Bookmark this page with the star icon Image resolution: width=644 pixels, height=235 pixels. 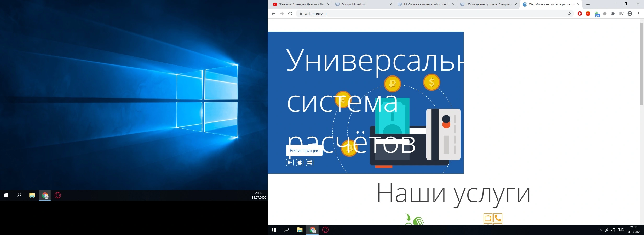[x=569, y=14]
